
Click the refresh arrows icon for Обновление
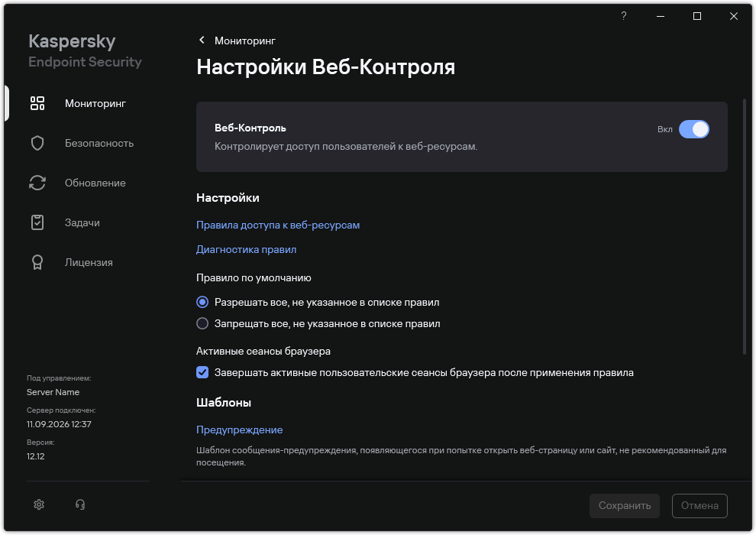37,183
